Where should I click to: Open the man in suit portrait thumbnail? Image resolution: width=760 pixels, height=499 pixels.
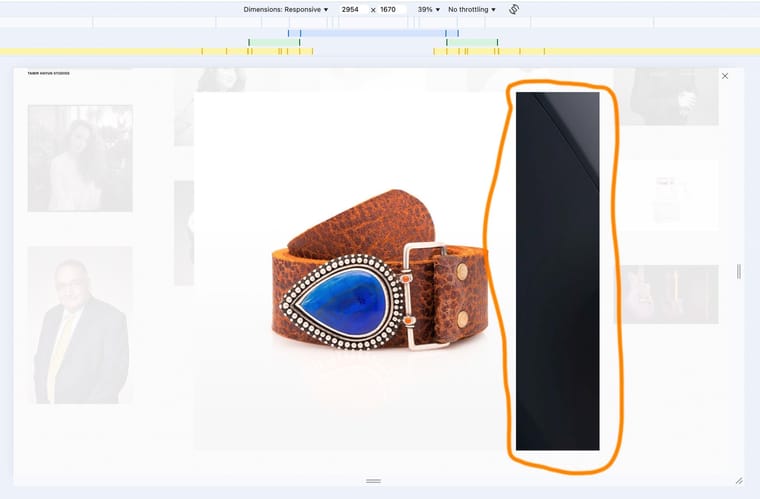80,325
